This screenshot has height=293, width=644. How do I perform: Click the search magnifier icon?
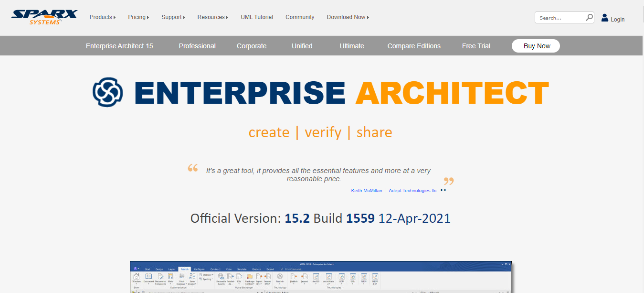pyautogui.click(x=590, y=18)
